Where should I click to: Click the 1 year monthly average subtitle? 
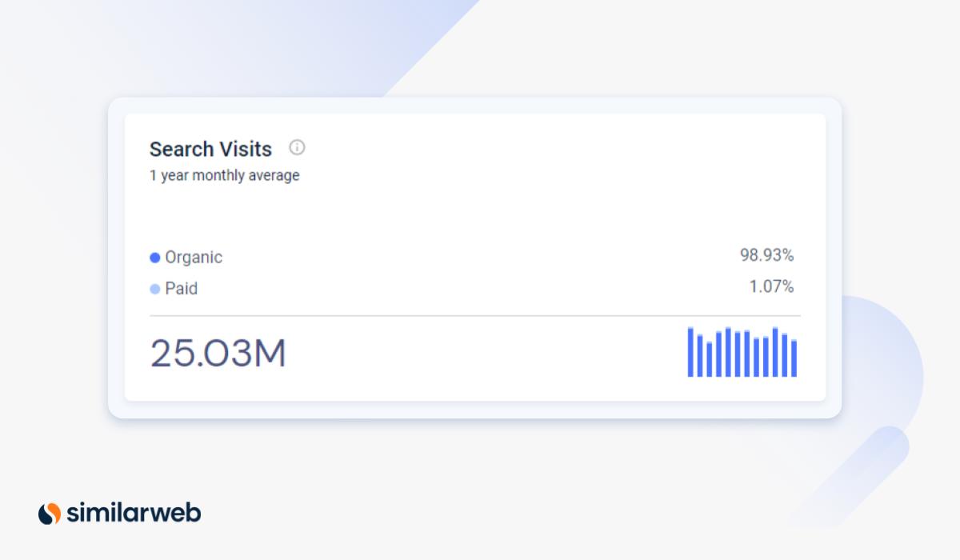[225, 175]
